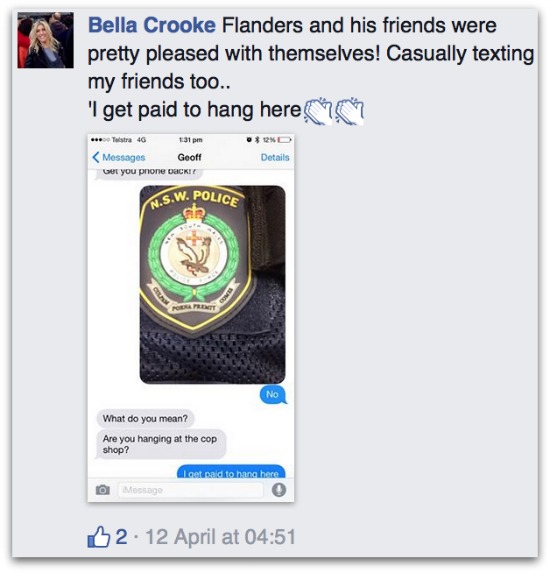Open the 12 April at 04:51 timestamp
Screen dimensions: 550x573
click(x=221, y=537)
